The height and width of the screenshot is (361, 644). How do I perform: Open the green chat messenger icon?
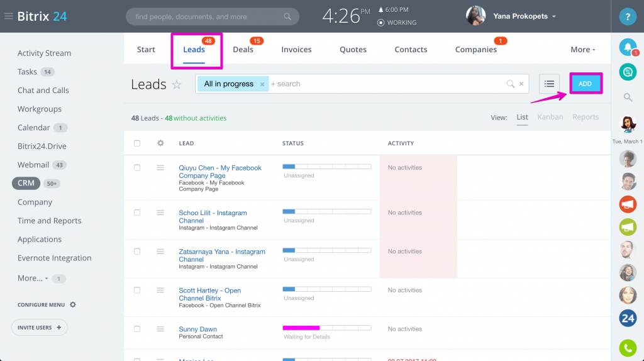[628, 72]
